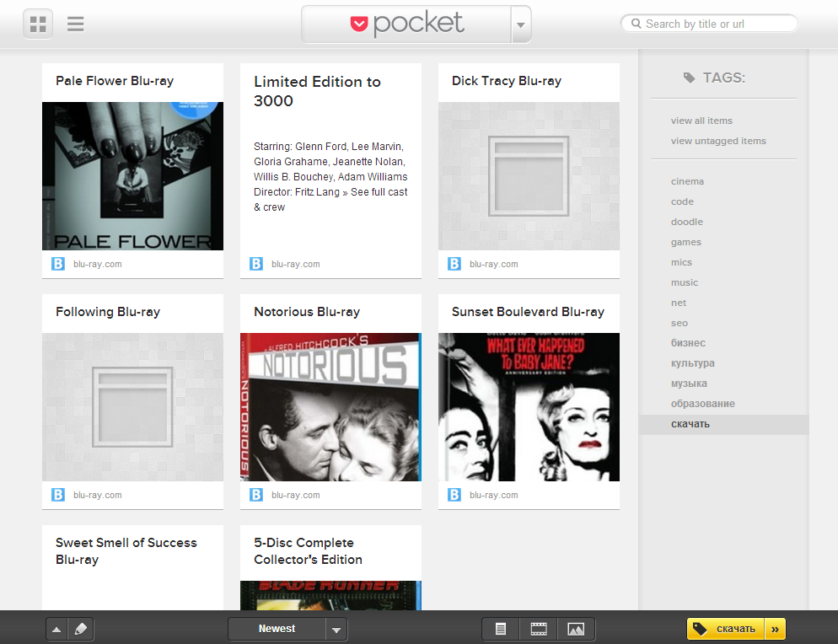Click the yellow скачать tag filter button
The image size is (838, 644).
click(x=726, y=629)
